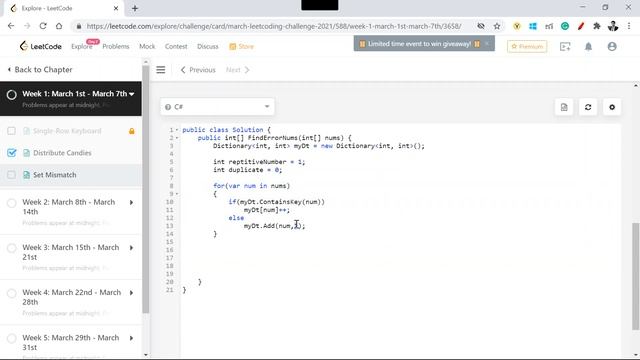Open the Store menu item
The image size is (640, 360).
[242, 47]
